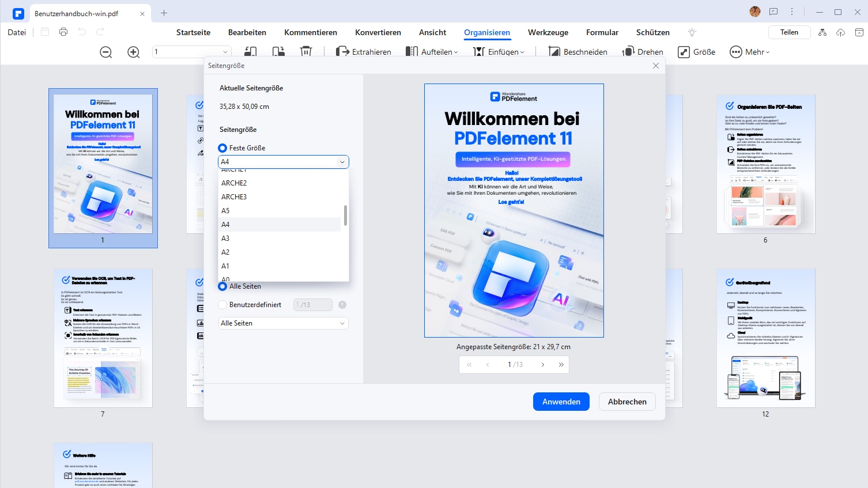The height and width of the screenshot is (488, 868).
Task: Select the Alle Seiten radio button
Action: 222,286
